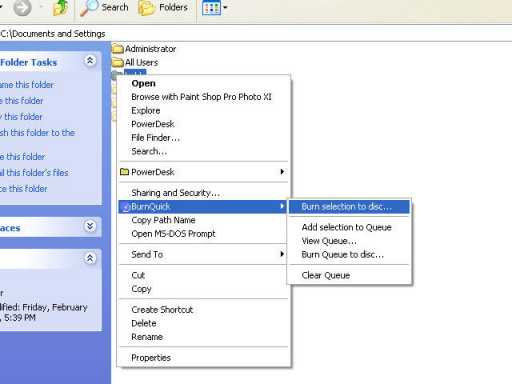Image resolution: width=512 pixels, height=384 pixels.
Task: Click the 'this folder's files' task link
Action: tap(34, 173)
